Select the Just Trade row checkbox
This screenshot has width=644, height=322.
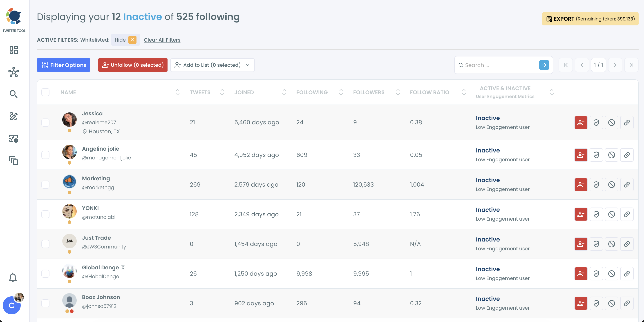[x=45, y=244]
